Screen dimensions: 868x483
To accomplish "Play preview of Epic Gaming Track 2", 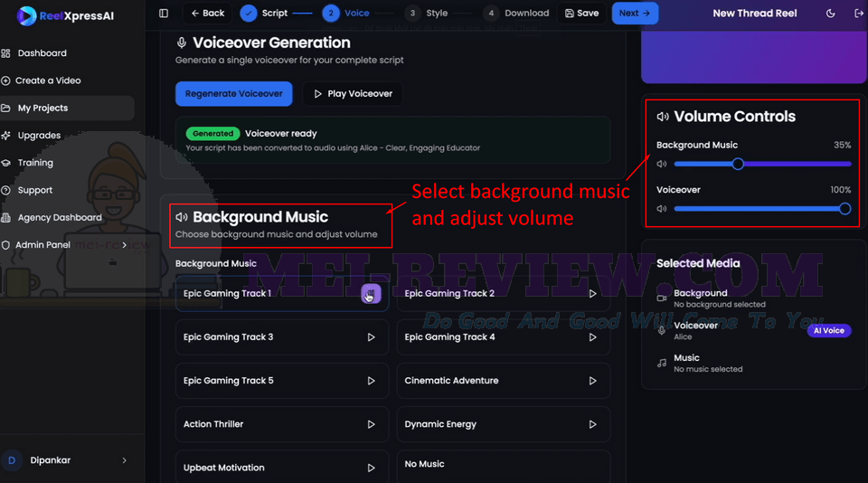I will (x=592, y=294).
